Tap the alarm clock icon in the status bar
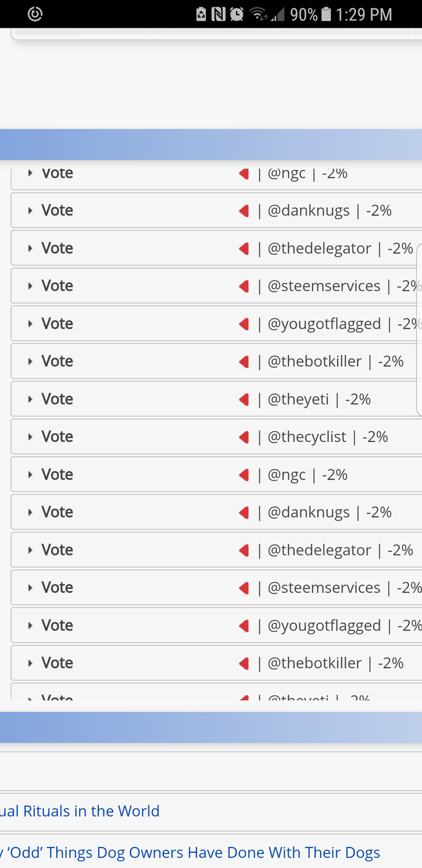 237,14
